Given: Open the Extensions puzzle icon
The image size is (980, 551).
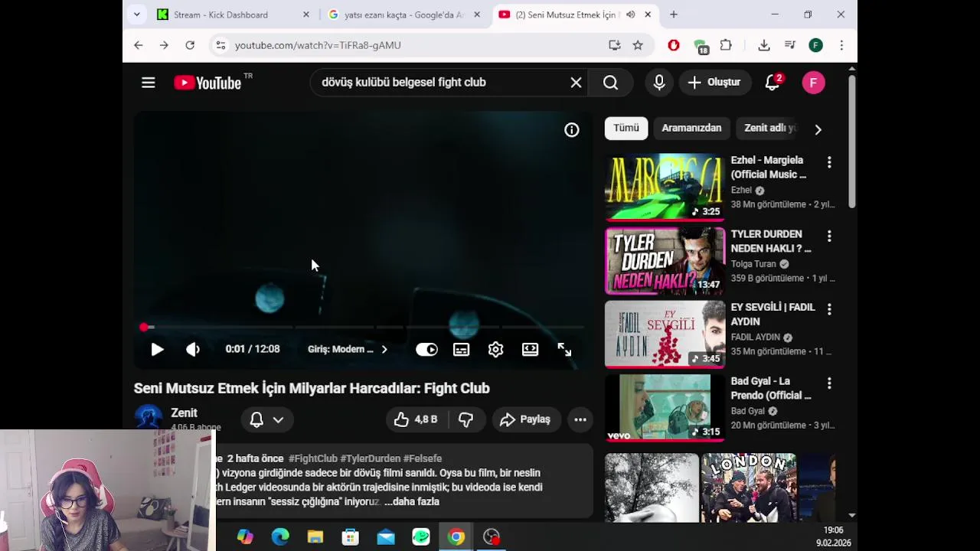Looking at the screenshot, I should 726,45.
